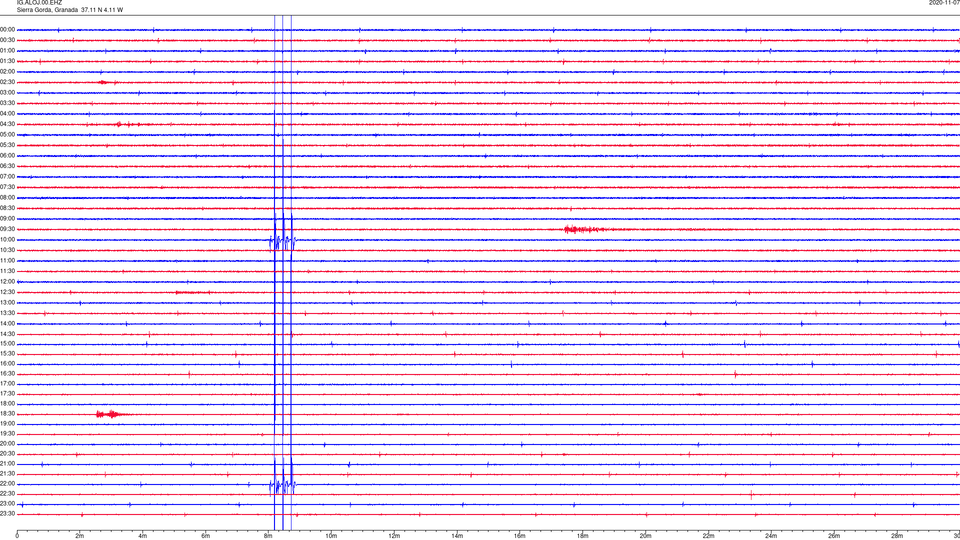Click the '08:00' time label
960x540 pixels.
click(x=7, y=198)
